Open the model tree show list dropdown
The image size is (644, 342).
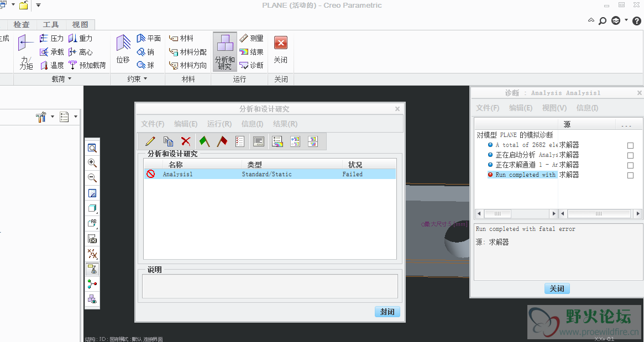(x=76, y=117)
